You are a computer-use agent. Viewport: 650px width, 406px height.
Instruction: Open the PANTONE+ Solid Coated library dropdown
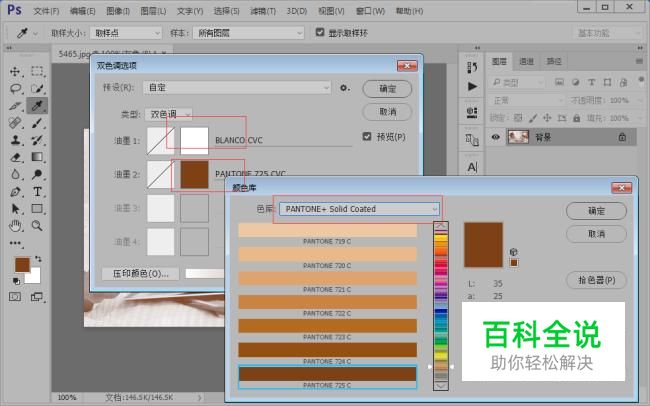click(359, 209)
